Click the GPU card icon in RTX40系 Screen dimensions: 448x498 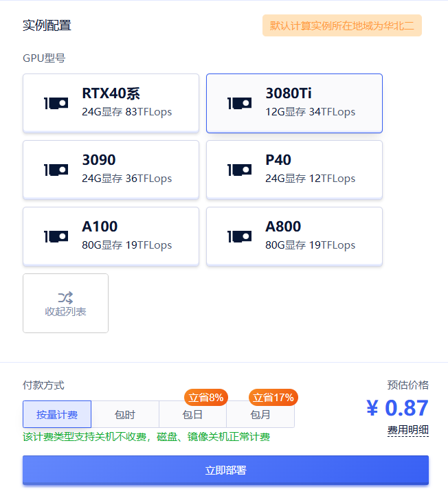(x=56, y=103)
